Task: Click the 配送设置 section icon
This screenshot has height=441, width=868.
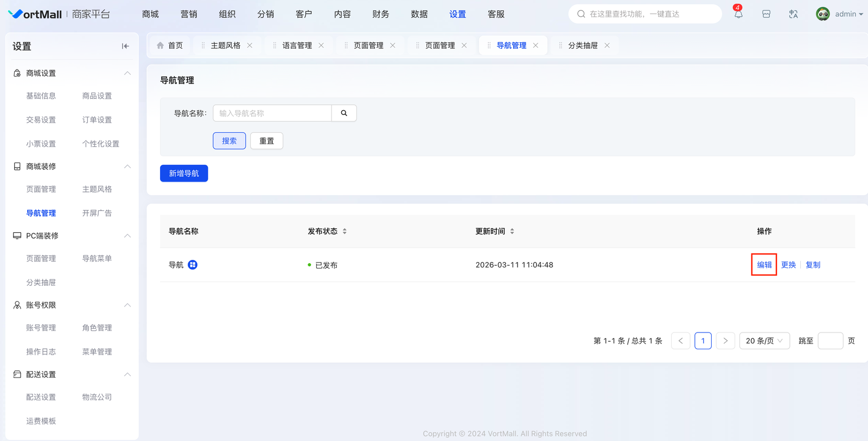Action: [17, 375]
